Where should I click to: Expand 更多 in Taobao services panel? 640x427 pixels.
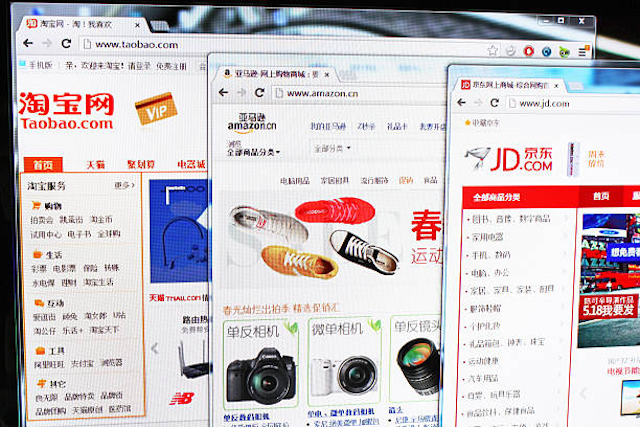[x=124, y=185]
